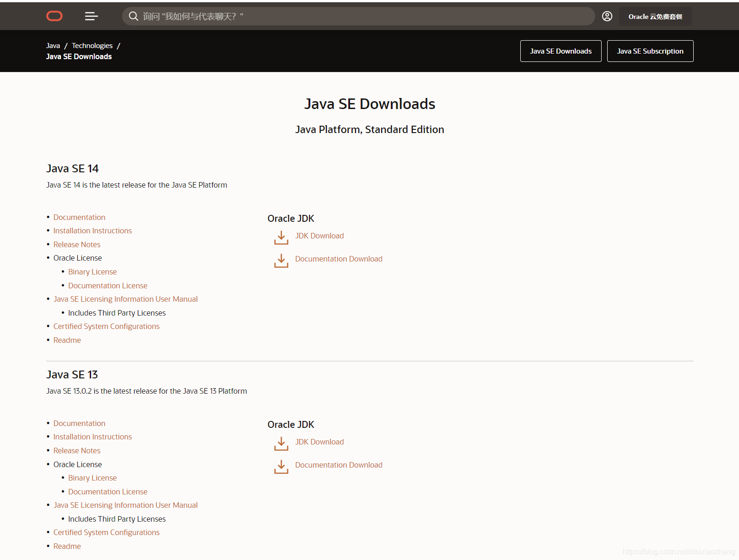Click 'Oracle License' text in Java SE 14 list
Screen dimensions: 739x560
[x=78, y=258]
